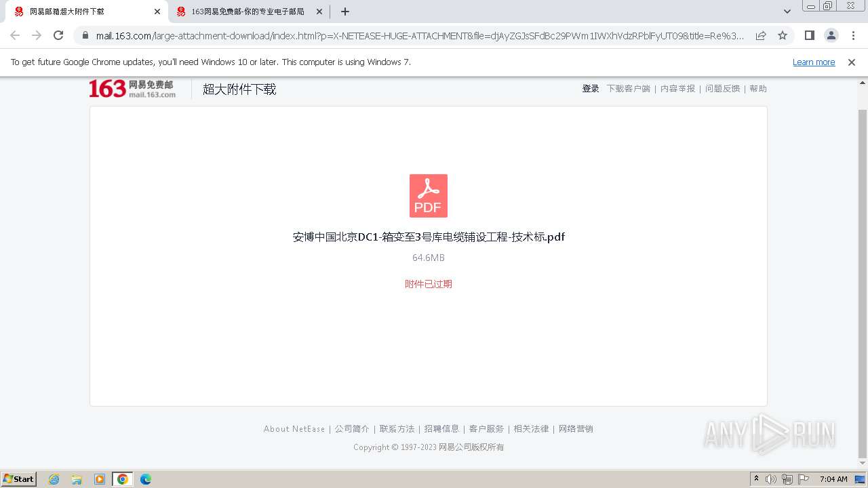Image resolution: width=868 pixels, height=488 pixels.
Task: Click the address bar URL field
Action: [x=419, y=36]
